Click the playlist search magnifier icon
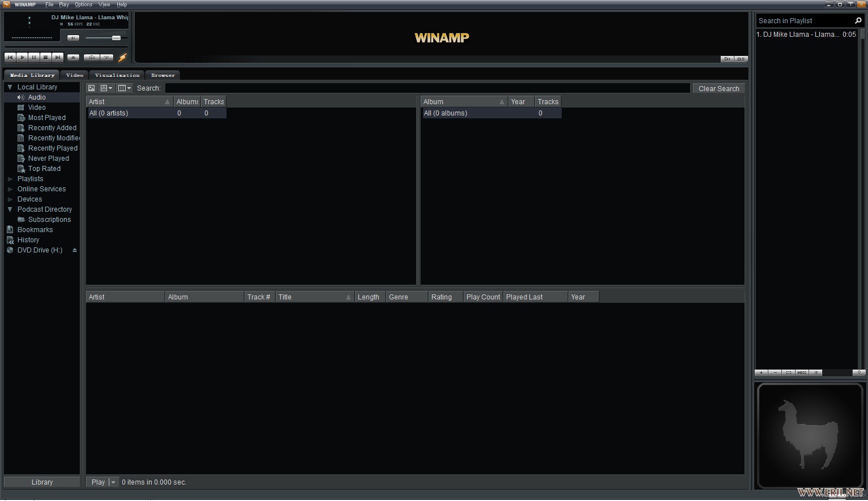868x501 pixels. tap(858, 21)
